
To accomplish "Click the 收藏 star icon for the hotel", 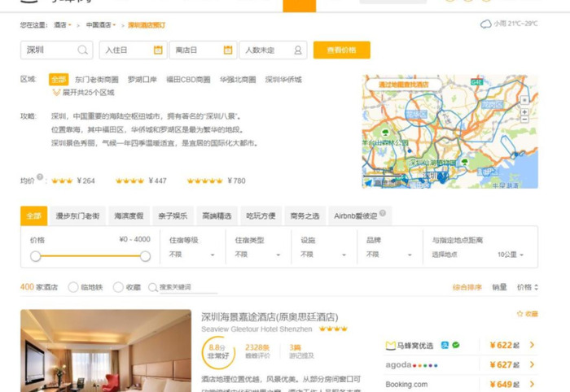I will click(520, 314).
